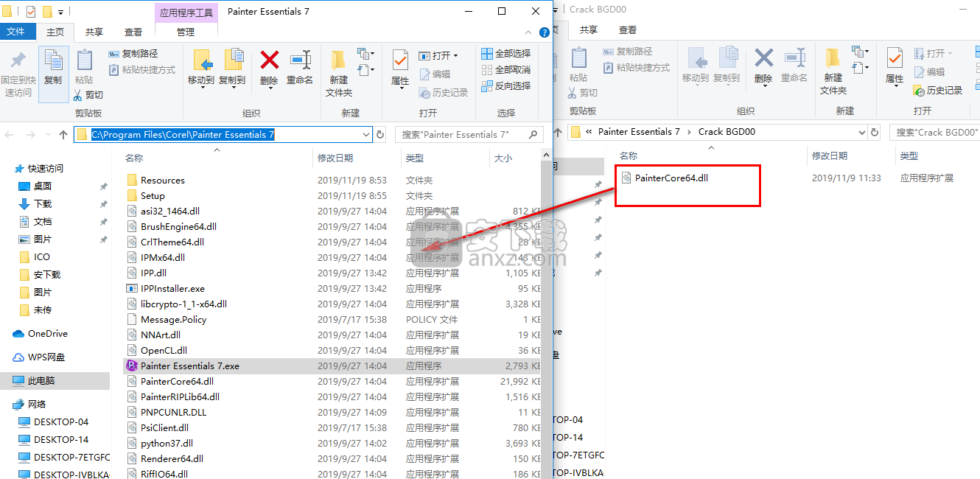The image size is (980, 479).
Task: Click Copy path in front window ribbon
Action: coord(133,54)
